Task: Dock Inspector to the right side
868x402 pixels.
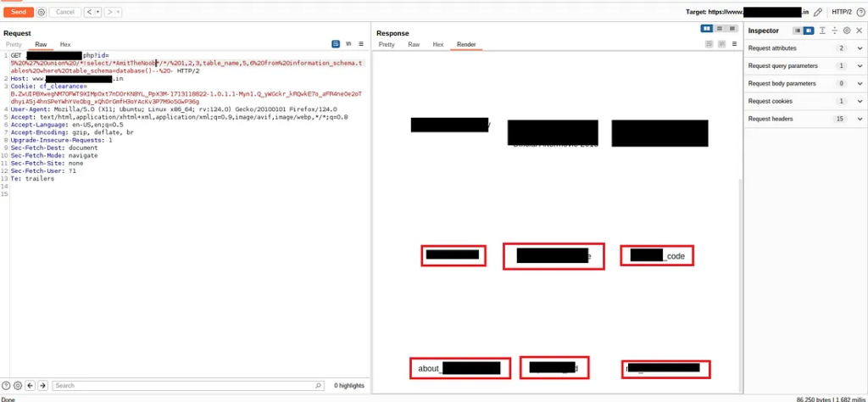Action: coord(809,31)
